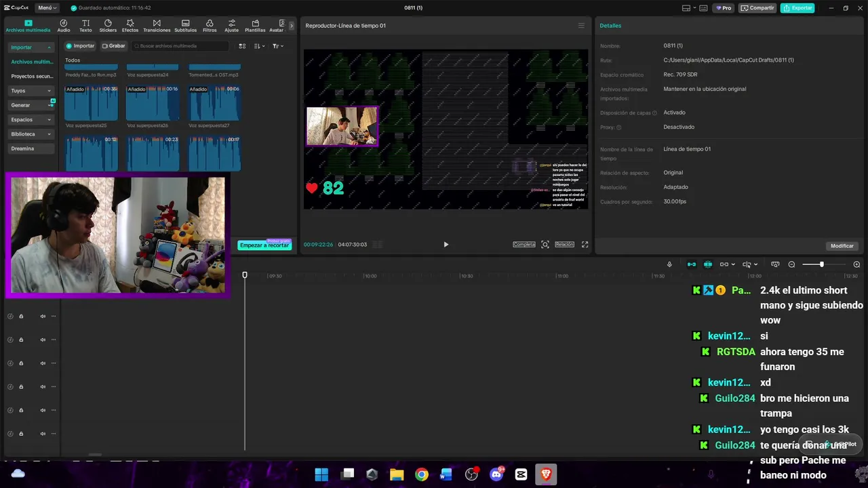Click the timeline playhead marker
The height and width of the screenshot is (488, 868).
pos(245,274)
